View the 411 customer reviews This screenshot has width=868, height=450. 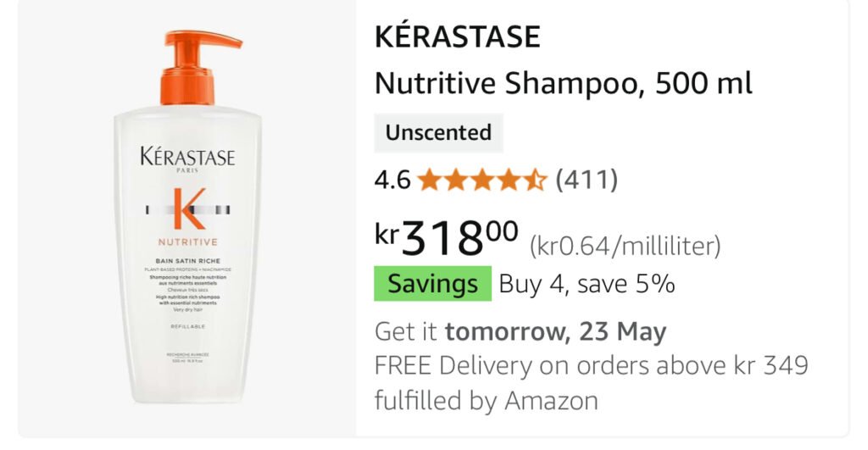coord(586,180)
